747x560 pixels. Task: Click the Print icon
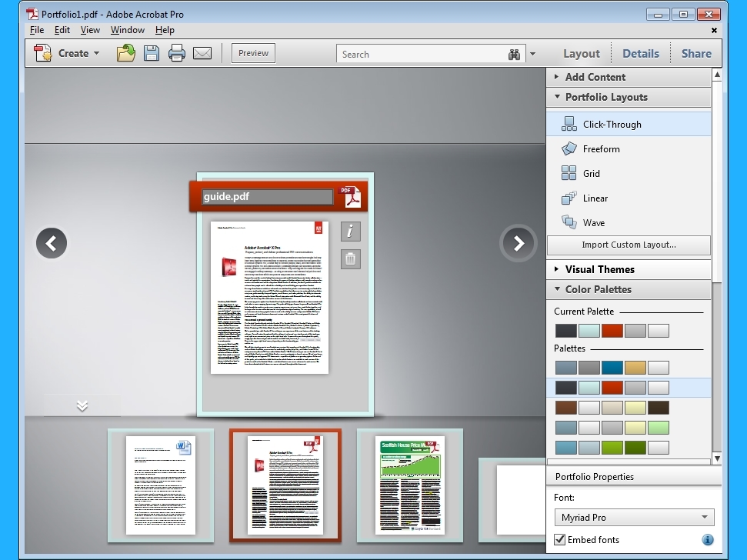click(175, 52)
